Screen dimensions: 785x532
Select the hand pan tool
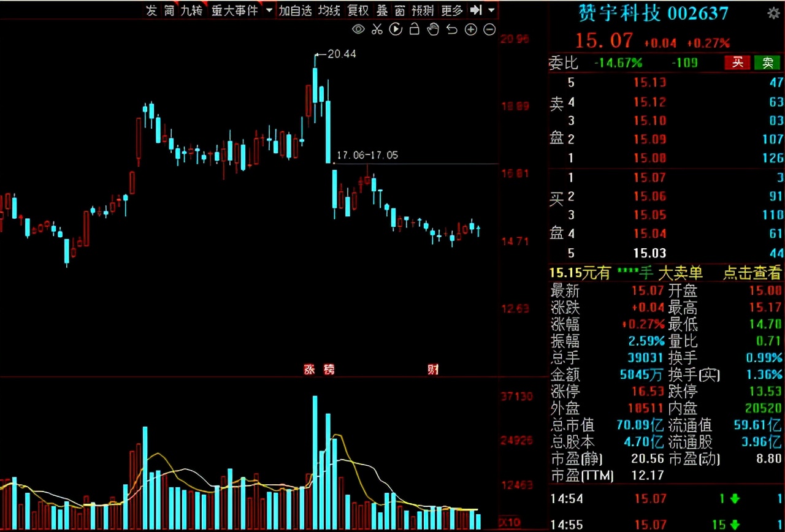433,29
